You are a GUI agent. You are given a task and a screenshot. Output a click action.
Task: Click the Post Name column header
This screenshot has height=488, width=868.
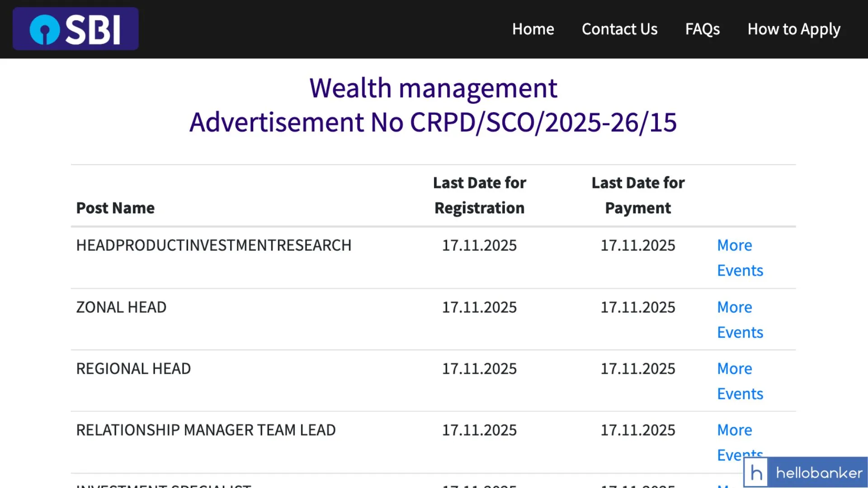tap(115, 208)
